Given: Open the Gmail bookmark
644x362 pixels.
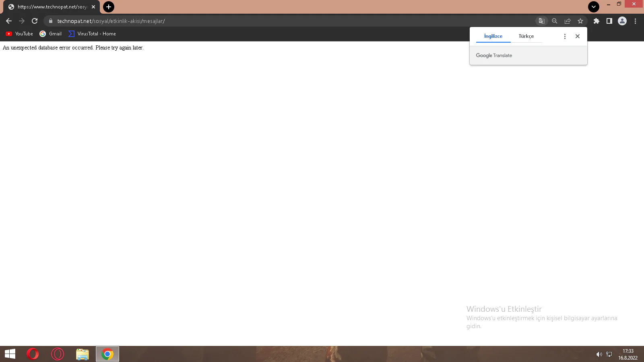Looking at the screenshot, I should [50, 34].
